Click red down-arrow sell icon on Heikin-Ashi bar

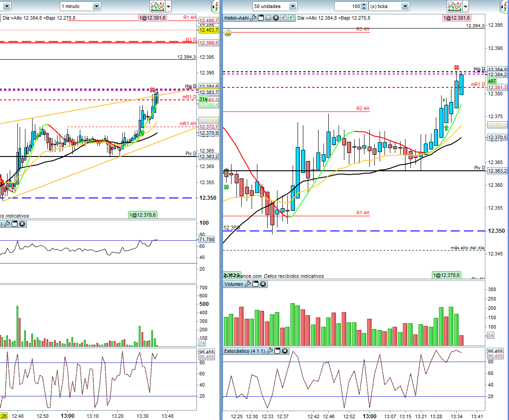tap(283, 18)
